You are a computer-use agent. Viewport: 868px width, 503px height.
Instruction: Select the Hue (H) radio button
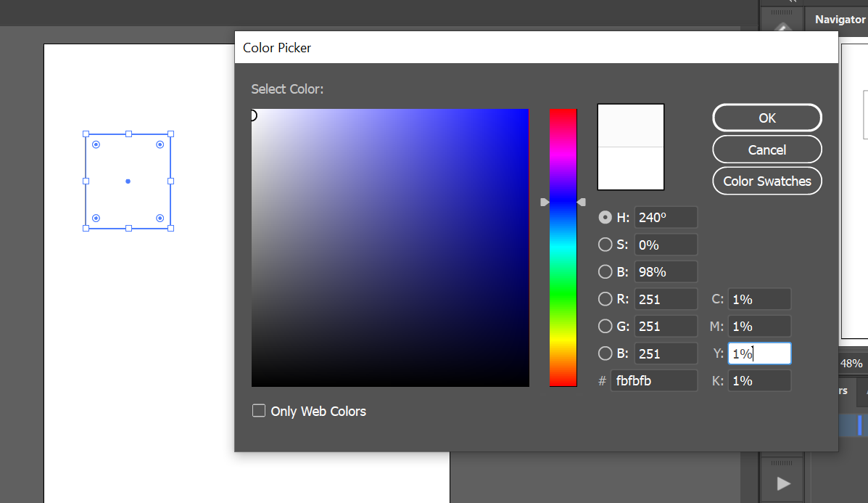click(605, 217)
